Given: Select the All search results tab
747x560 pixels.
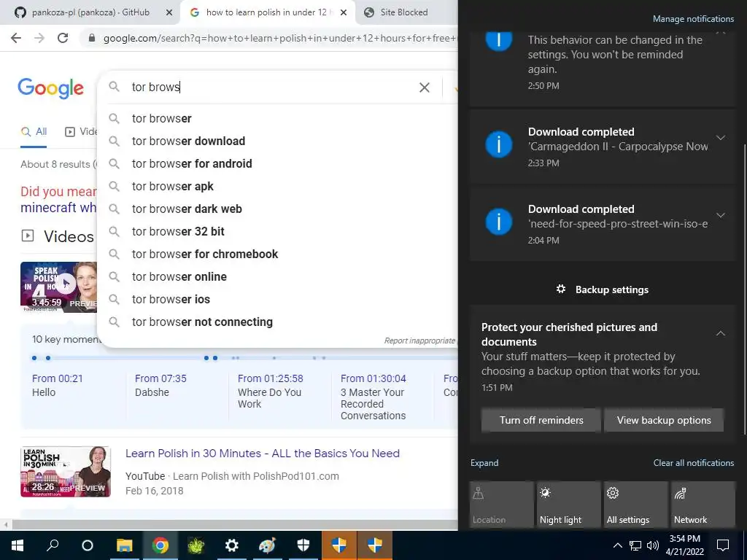Looking at the screenshot, I should coord(34,132).
